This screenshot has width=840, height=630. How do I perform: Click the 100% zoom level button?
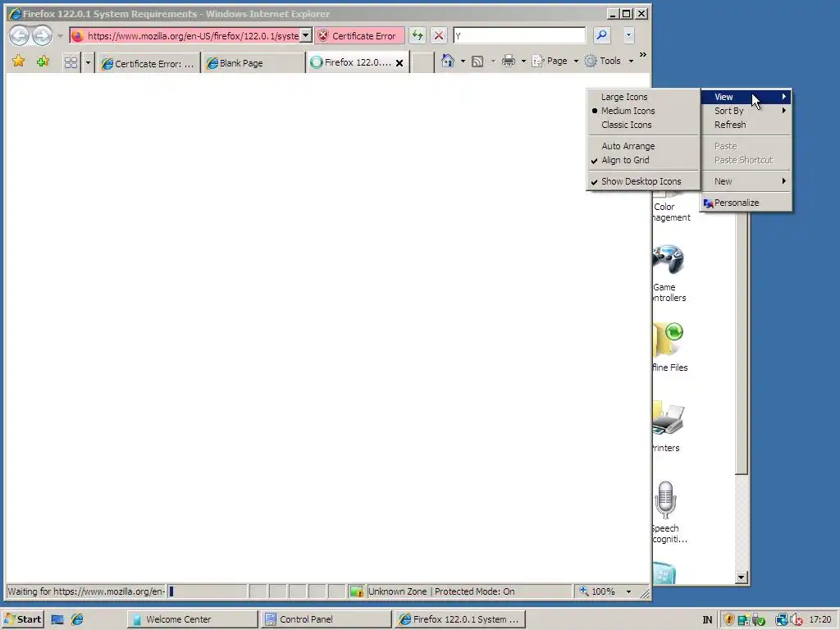coord(598,591)
